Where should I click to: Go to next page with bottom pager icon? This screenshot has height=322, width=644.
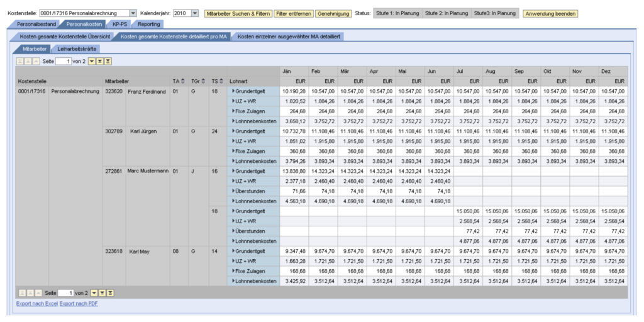(x=101, y=293)
